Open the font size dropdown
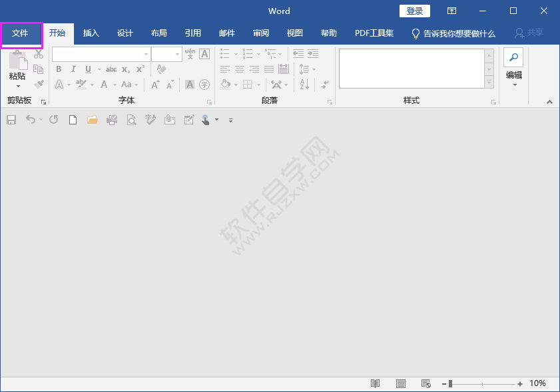The height and width of the screenshot is (392, 560). (178, 55)
